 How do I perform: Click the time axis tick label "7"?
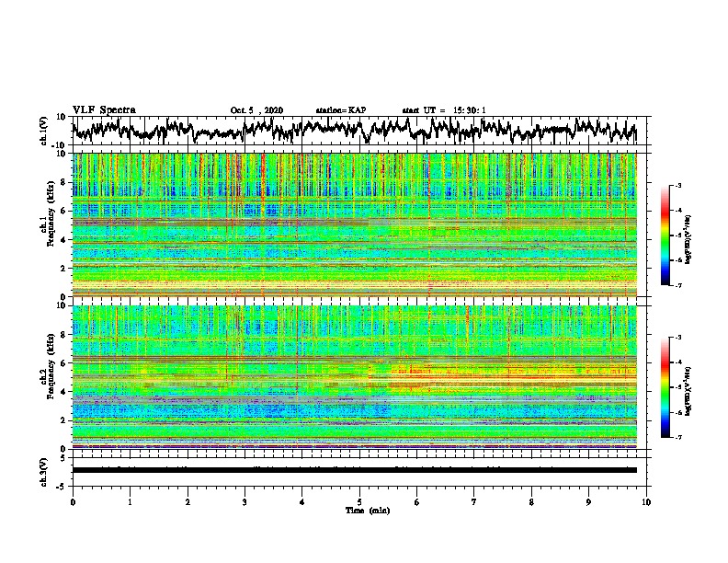coord(474,502)
